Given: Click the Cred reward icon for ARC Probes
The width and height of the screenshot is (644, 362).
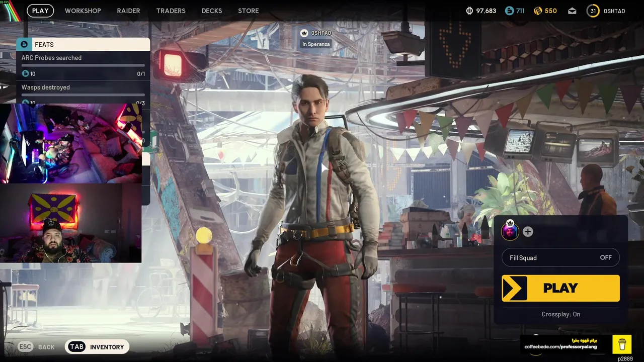Looking at the screenshot, I should [25, 73].
